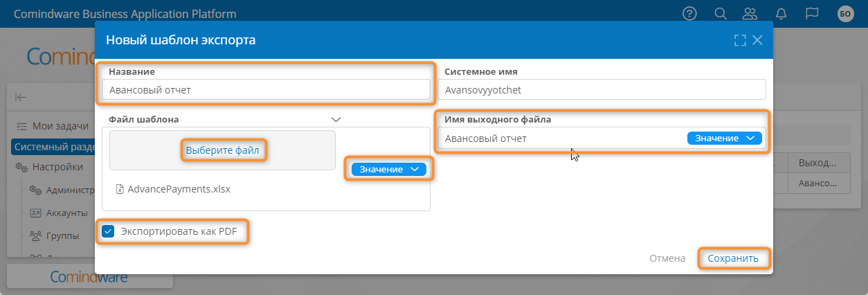Expand the Файл шаблона chevron

336,119
